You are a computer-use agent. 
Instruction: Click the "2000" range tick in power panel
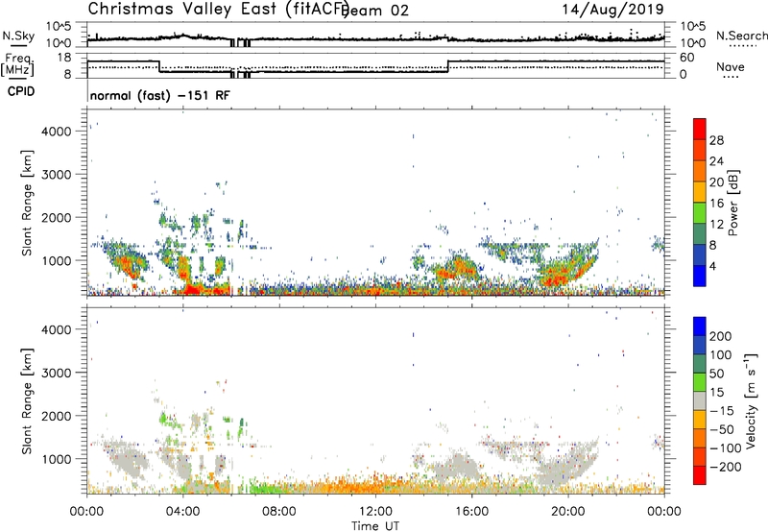57,217
